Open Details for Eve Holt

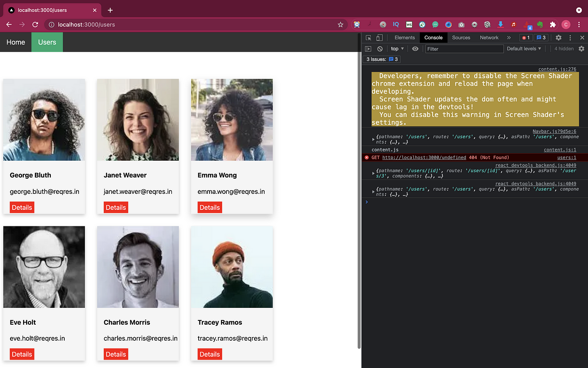22,354
